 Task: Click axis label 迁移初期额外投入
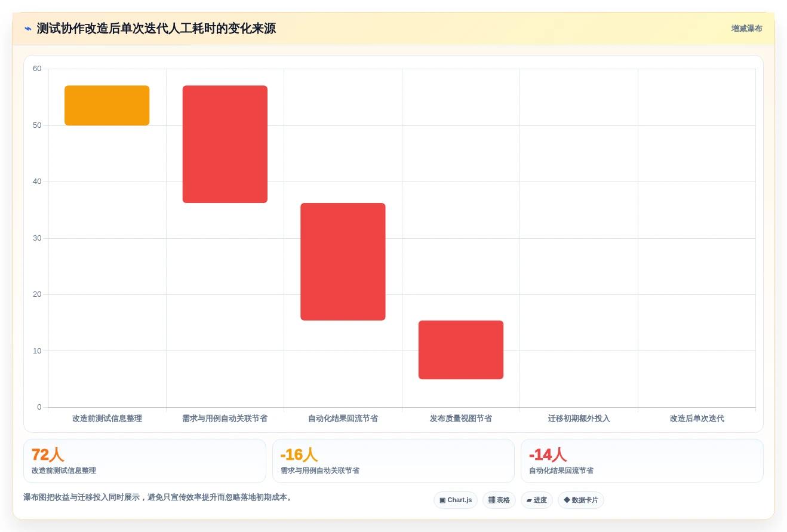coord(579,419)
